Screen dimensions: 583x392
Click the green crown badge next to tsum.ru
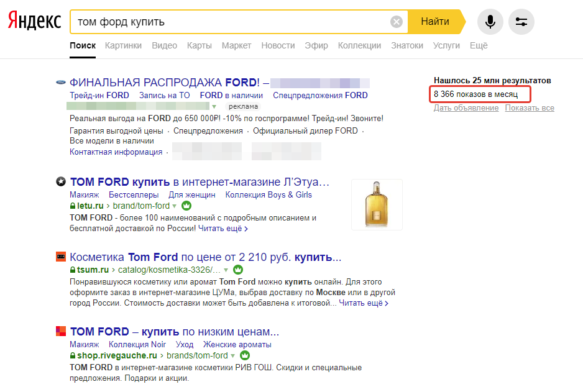[238, 270]
